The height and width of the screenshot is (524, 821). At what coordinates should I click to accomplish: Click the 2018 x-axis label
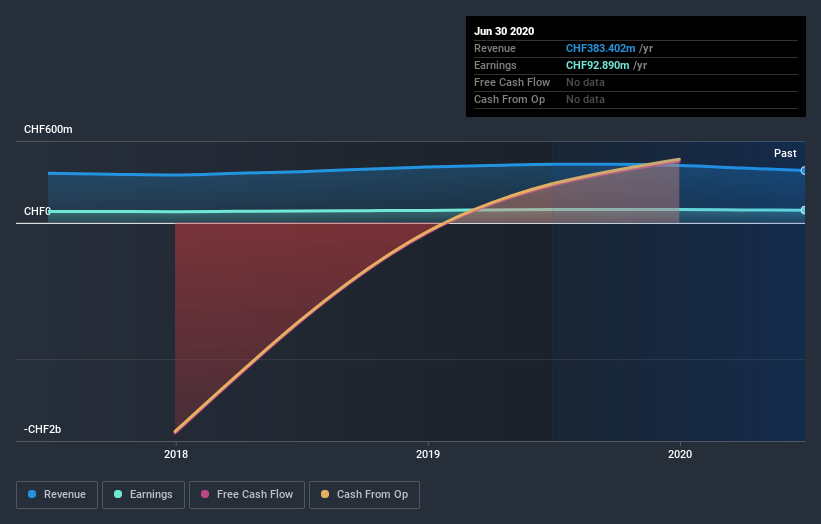click(176, 454)
